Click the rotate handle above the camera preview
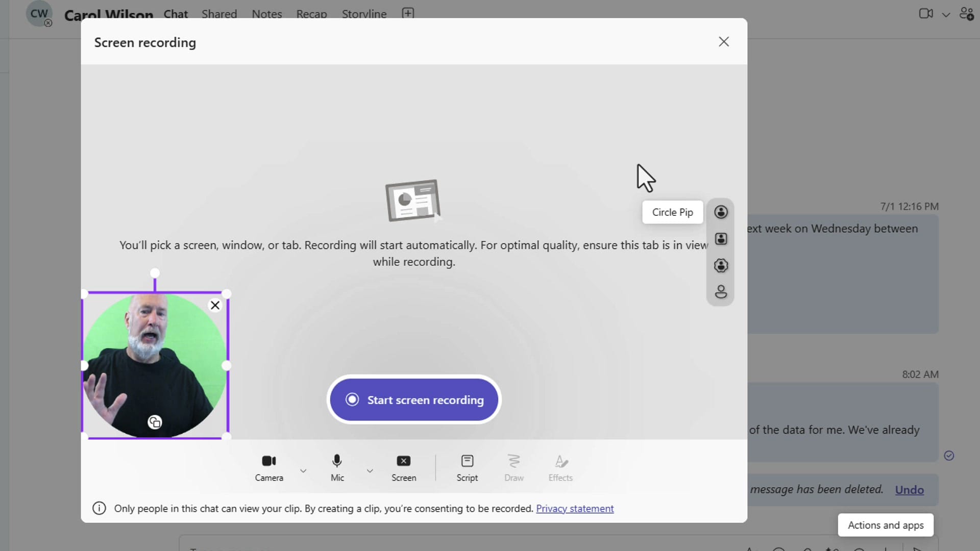 (x=155, y=273)
